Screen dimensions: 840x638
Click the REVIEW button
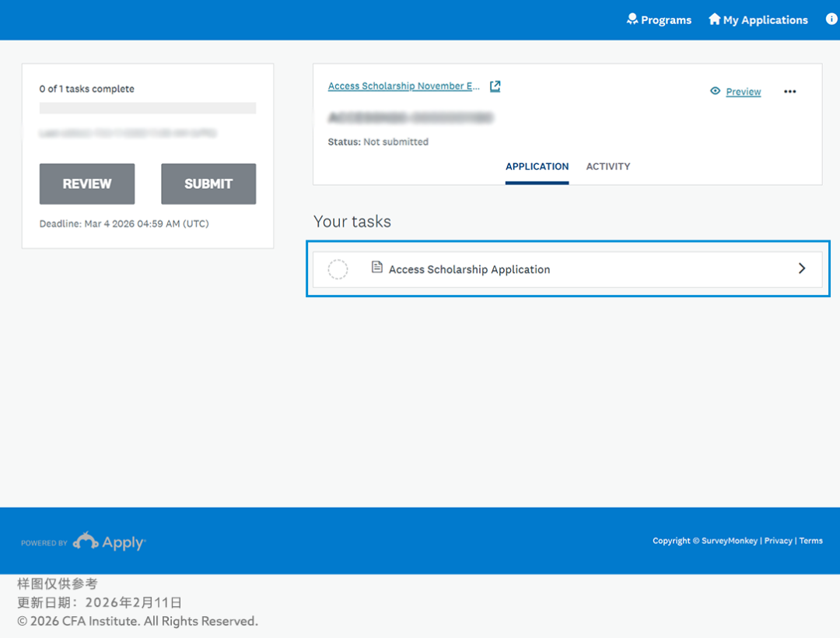(x=87, y=184)
